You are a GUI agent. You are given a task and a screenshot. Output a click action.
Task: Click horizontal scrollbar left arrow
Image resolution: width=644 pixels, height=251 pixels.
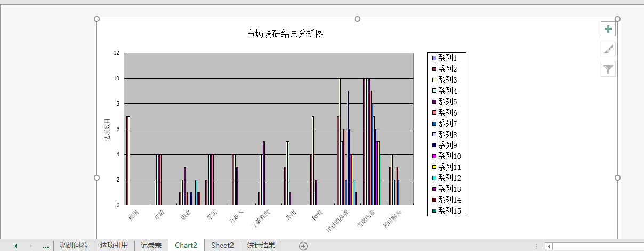click(549, 246)
